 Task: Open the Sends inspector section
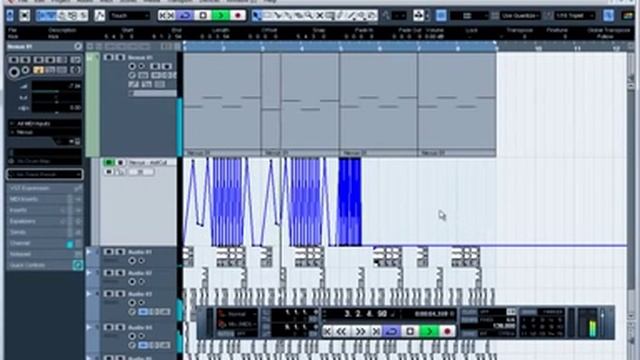tap(45, 232)
